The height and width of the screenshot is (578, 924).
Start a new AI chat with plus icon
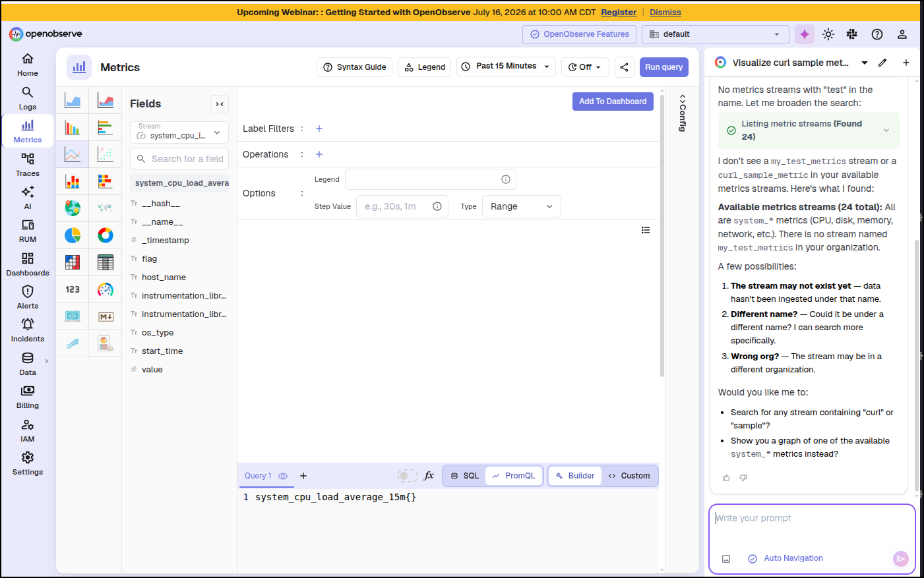click(x=906, y=63)
